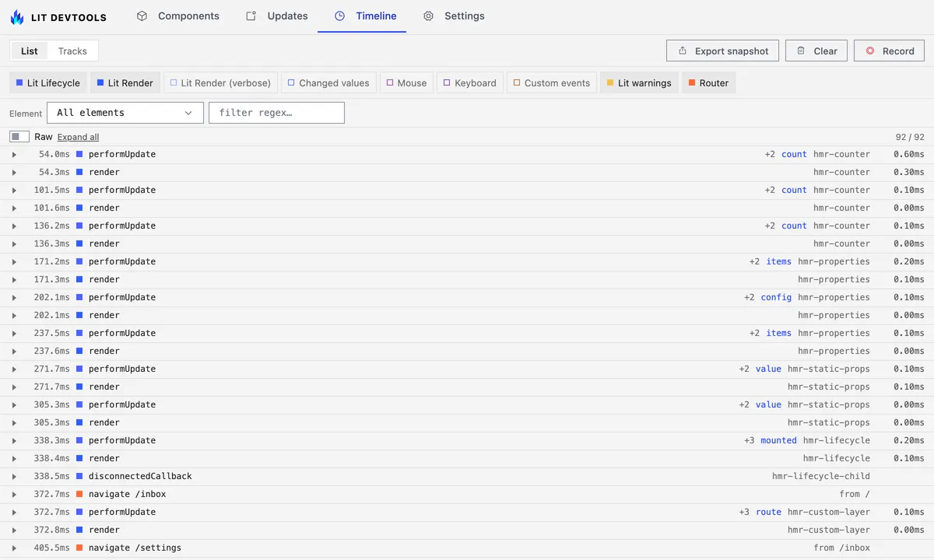Image resolution: width=934 pixels, height=560 pixels.
Task: Check the Raw checkbox
Action: (x=19, y=137)
